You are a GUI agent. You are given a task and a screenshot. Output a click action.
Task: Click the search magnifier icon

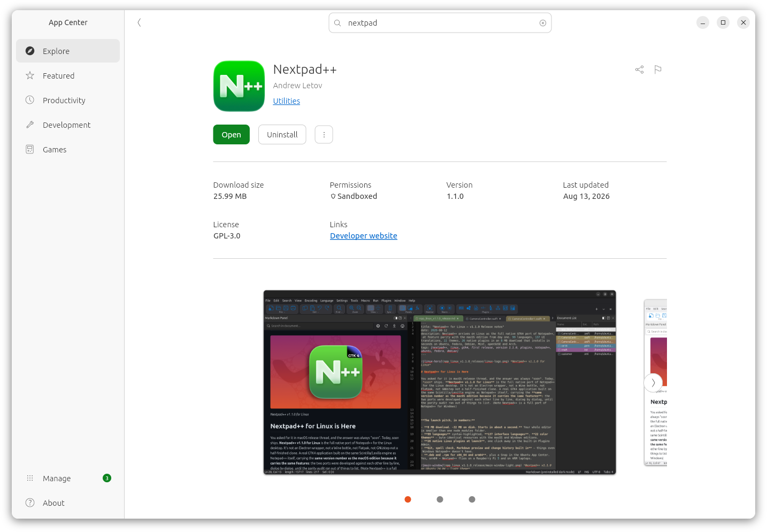[x=338, y=23]
